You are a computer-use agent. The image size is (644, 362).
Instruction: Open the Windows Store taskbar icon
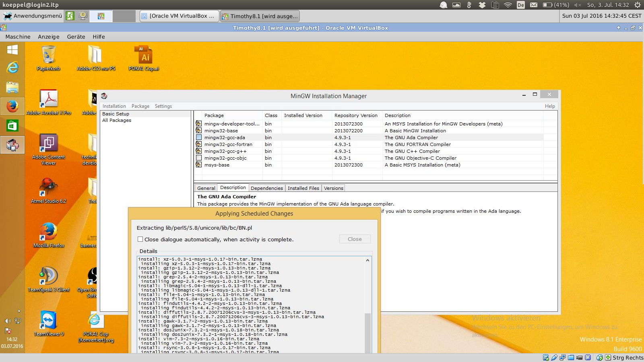pyautogui.click(x=12, y=125)
